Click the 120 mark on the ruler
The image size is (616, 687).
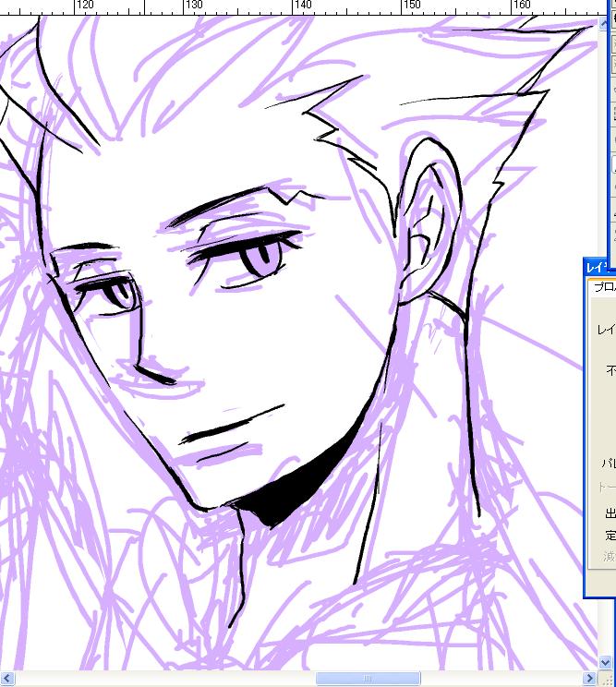click(x=85, y=6)
